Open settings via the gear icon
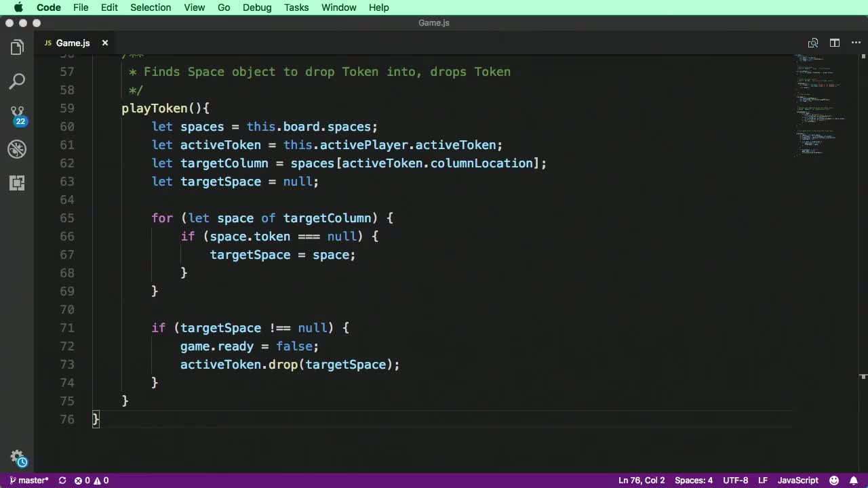Viewport: 868px width, 488px height. point(17,457)
